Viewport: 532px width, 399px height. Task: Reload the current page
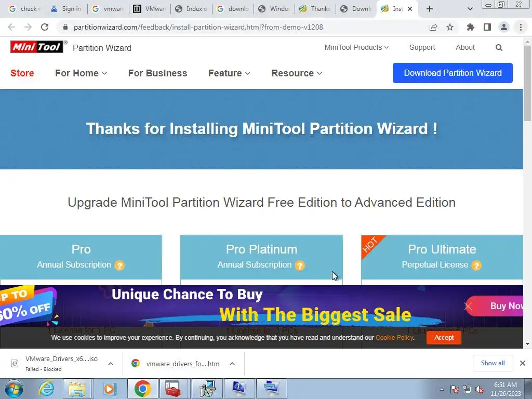pos(45,27)
